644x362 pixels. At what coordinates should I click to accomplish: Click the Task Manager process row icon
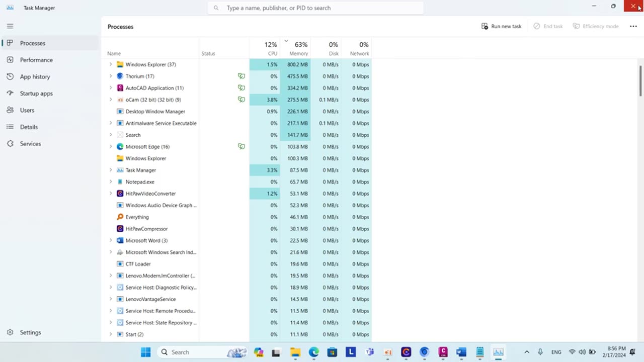pos(120,170)
